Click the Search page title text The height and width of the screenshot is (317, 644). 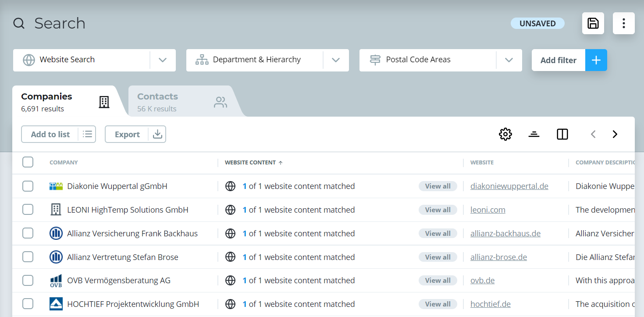point(60,23)
